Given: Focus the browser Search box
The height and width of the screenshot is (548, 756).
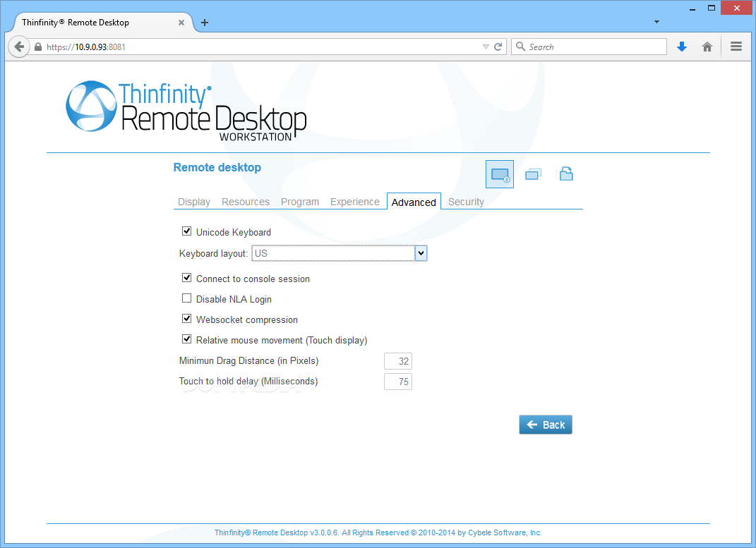Looking at the screenshot, I should (x=589, y=47).
